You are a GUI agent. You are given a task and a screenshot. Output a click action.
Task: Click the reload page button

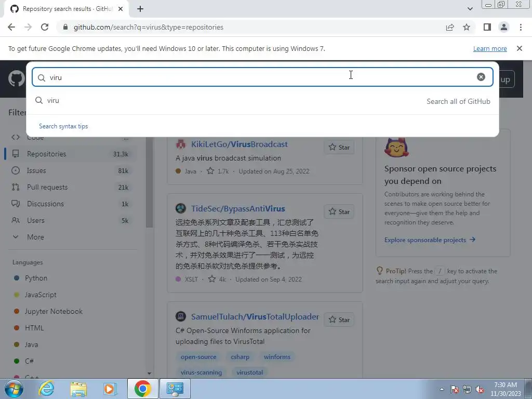coord(45,27)
